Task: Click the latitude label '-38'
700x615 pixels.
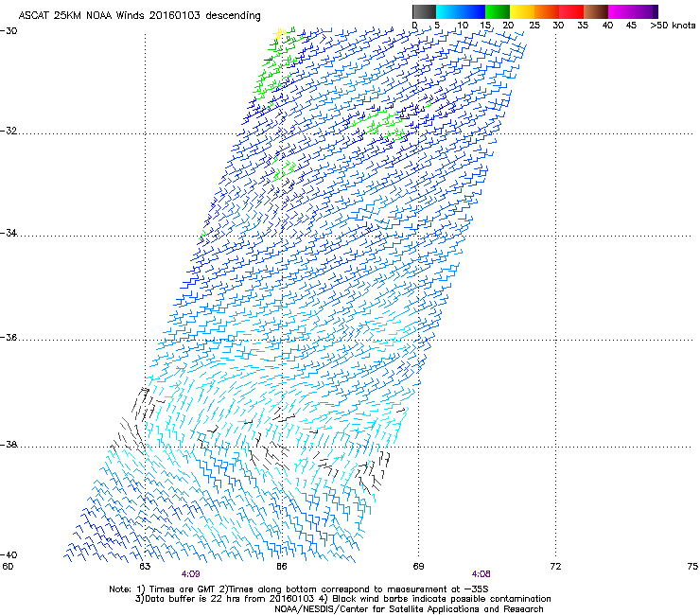Action: click(x=9, y=445)
